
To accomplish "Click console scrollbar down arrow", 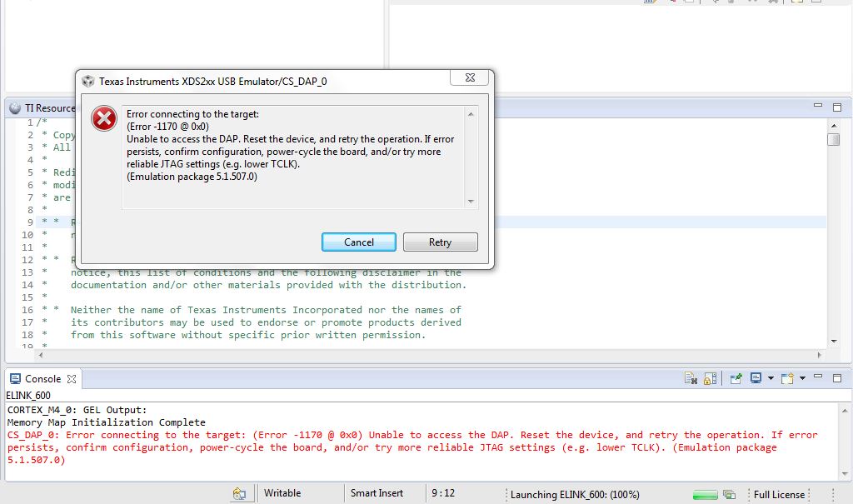I will [845, 474].
